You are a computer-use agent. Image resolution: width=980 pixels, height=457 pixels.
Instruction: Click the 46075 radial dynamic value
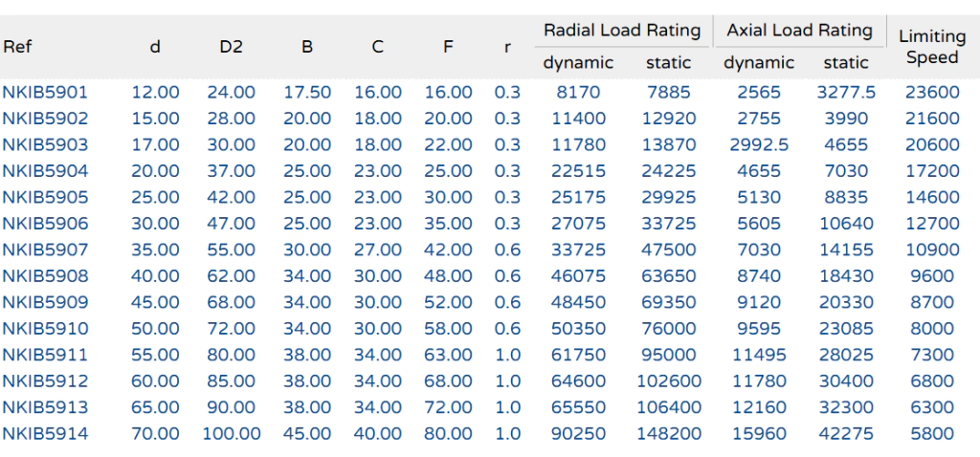pos(578,276)
